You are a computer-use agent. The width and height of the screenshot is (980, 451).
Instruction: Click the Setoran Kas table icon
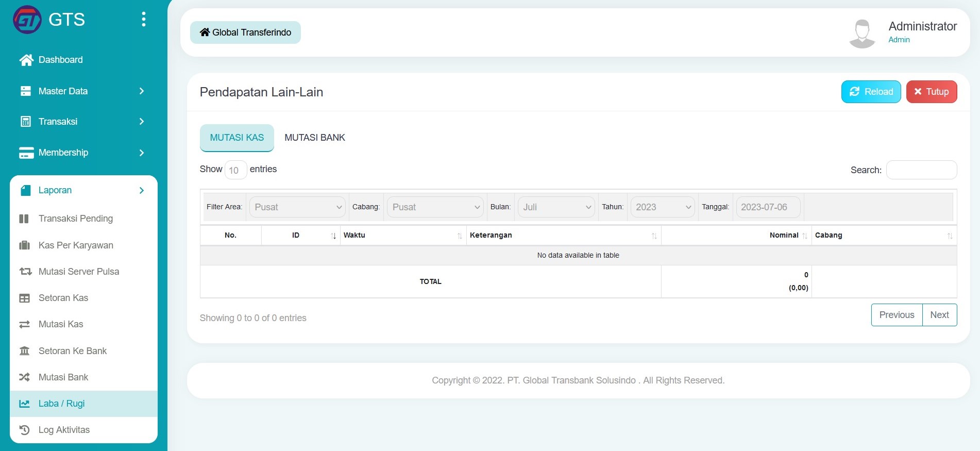(24, 298)
